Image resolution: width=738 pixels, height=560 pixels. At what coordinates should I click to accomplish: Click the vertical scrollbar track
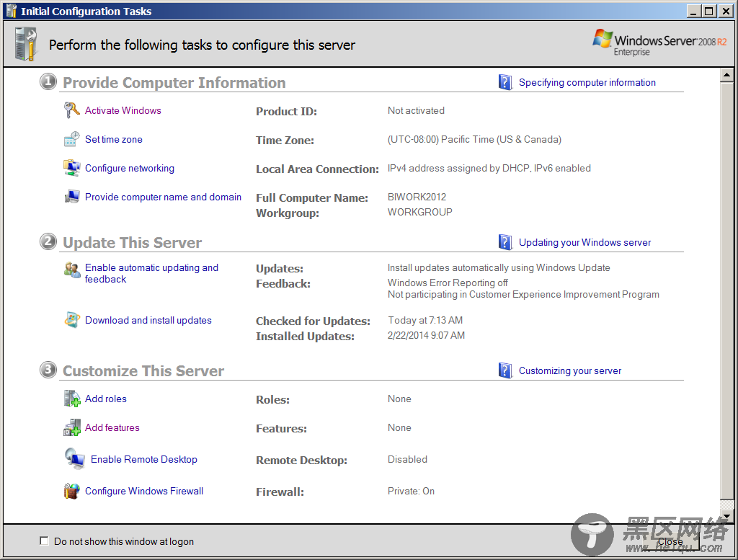coord(726,505)
